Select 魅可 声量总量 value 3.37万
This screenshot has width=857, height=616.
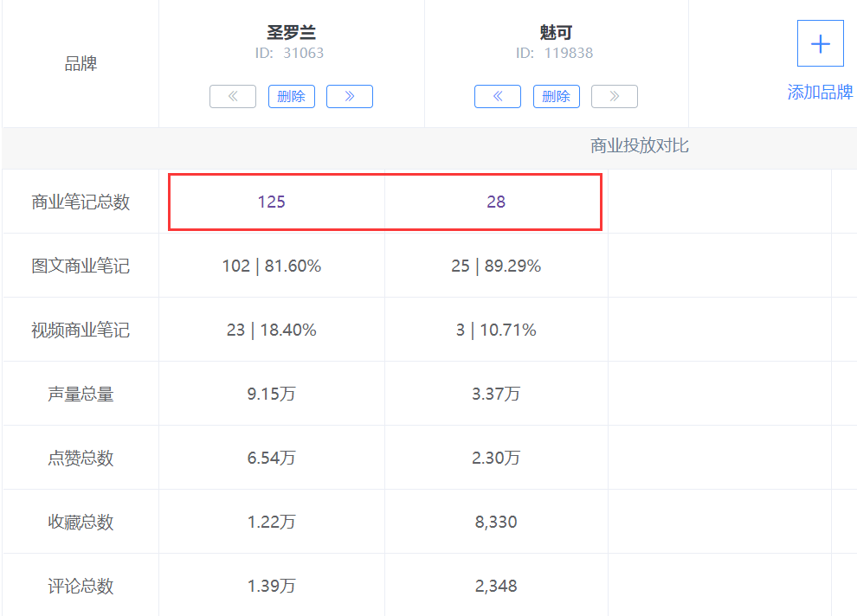tap(496, 394)
